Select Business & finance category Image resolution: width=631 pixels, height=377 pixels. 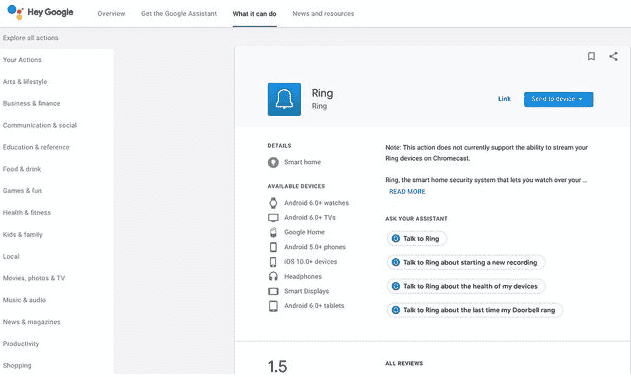[31, 103]
